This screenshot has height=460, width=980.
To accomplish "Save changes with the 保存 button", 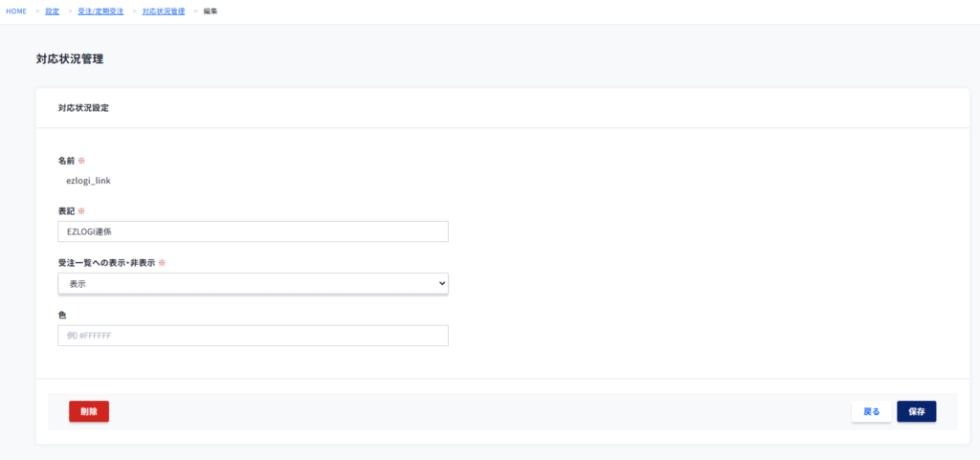I will pos(916,411).
